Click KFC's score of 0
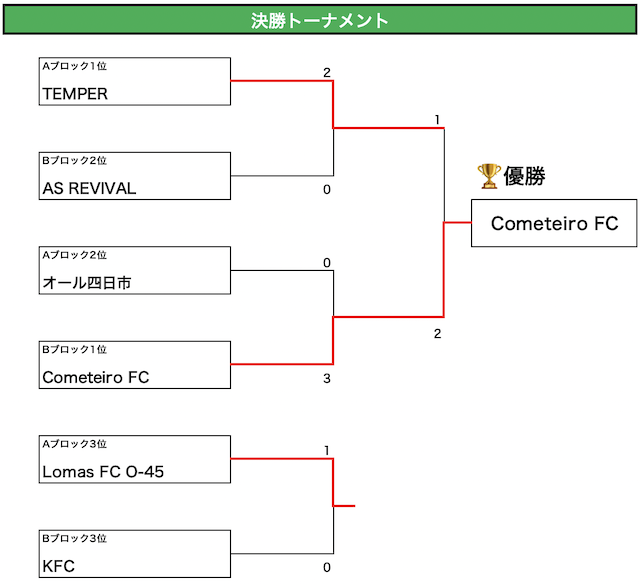Image resolution: width=640 pixels, height=588 pixels. tap(326, 567)
